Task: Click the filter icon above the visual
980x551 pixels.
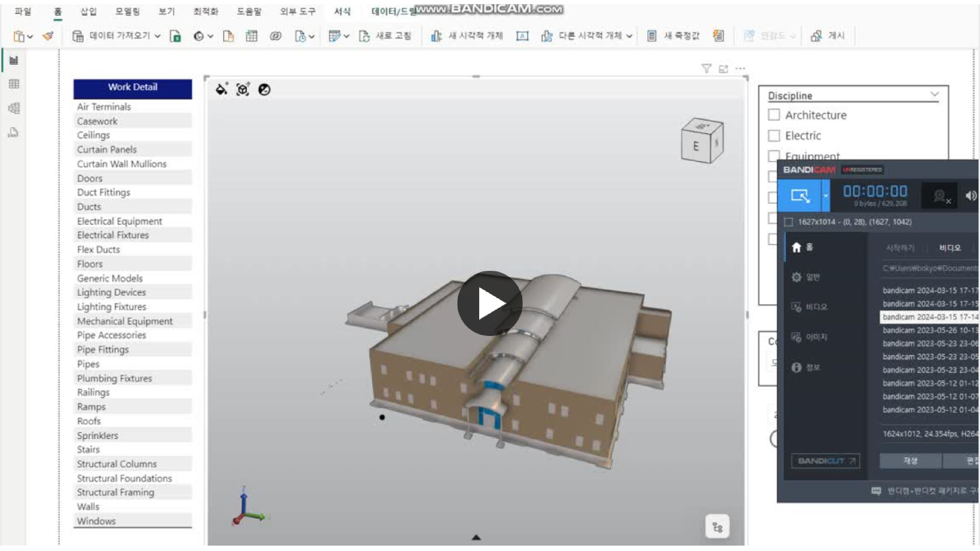Action: point(706,68)
